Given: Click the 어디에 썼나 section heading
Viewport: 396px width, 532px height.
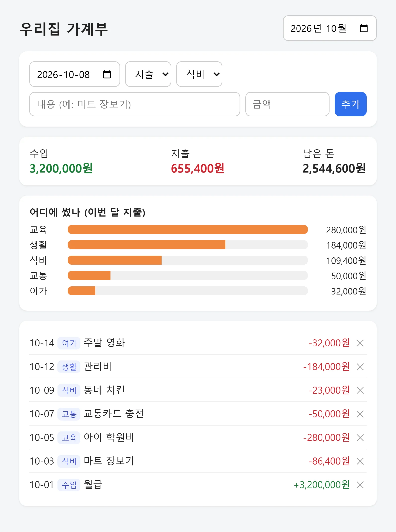Looking at the screenshot, I should click(x=87, y=212).
